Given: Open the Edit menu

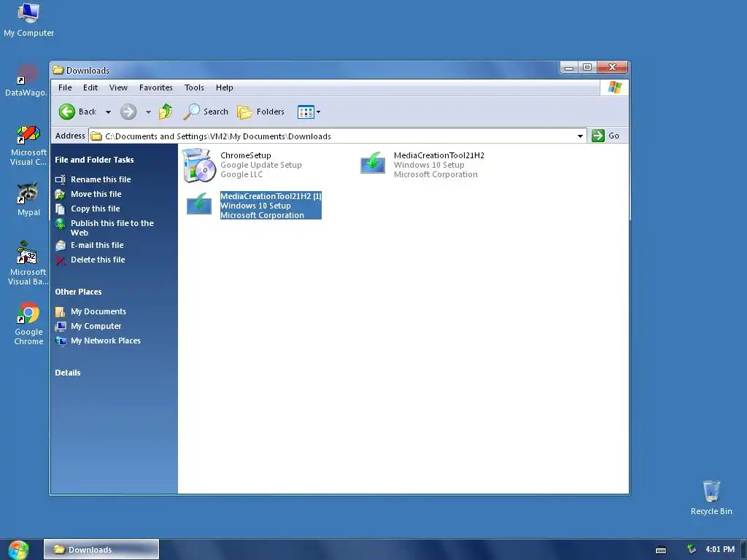Looking at the screenshot, I should (90, 87).
